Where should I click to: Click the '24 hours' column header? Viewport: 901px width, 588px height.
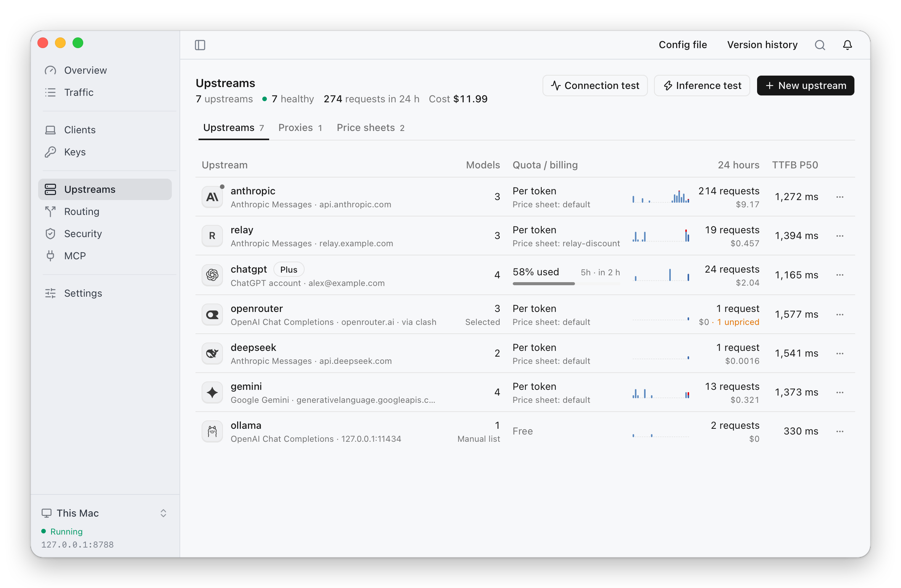(738, 165)
